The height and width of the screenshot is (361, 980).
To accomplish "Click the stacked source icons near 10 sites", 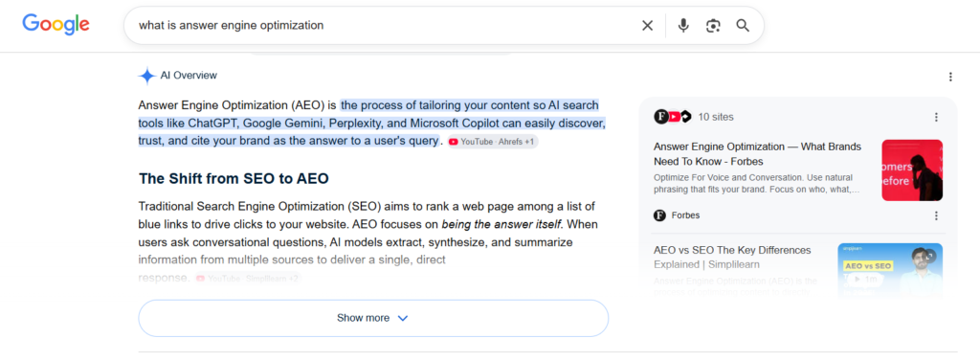I will [673, 117].
